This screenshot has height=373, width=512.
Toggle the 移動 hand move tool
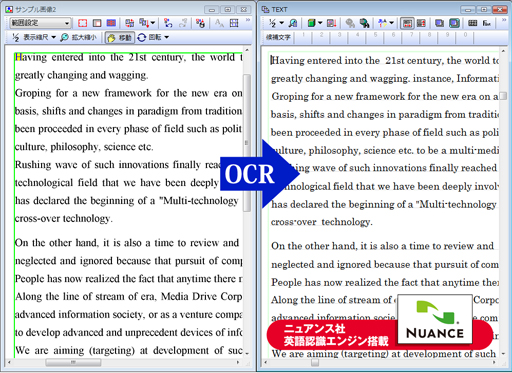(120, 38)
